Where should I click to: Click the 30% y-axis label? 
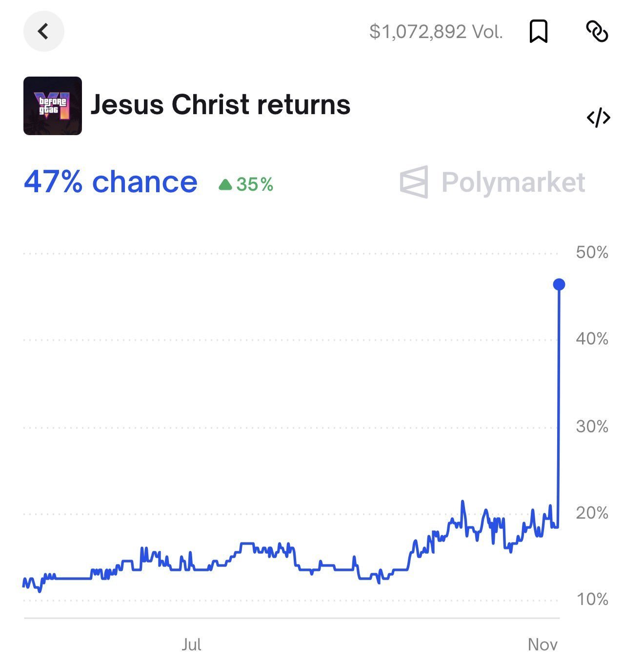pos(592,426)
